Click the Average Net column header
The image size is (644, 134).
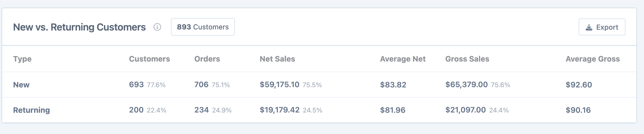pyautogui.click(x=403, y=59)
